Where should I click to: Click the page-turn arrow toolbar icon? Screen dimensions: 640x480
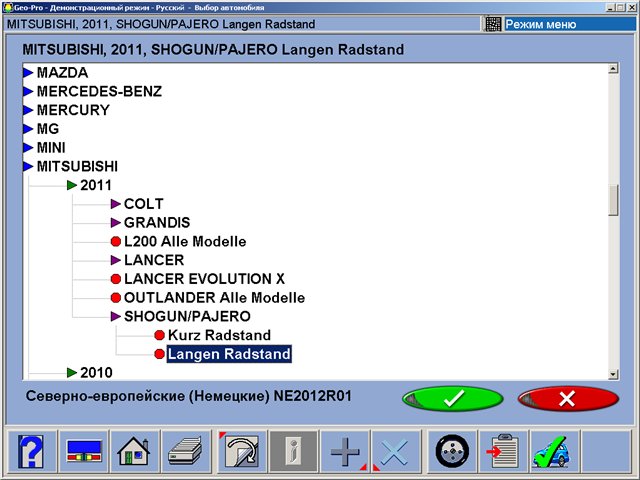(x=242, y=451)
